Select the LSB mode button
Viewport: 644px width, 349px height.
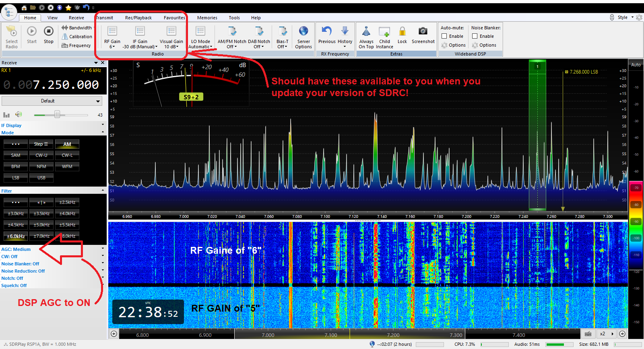[16, 178]
